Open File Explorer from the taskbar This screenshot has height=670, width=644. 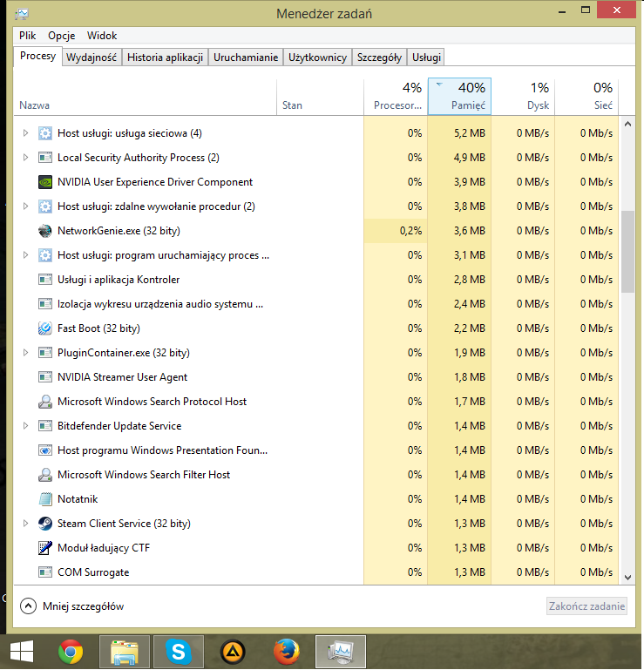pos(125,652)
